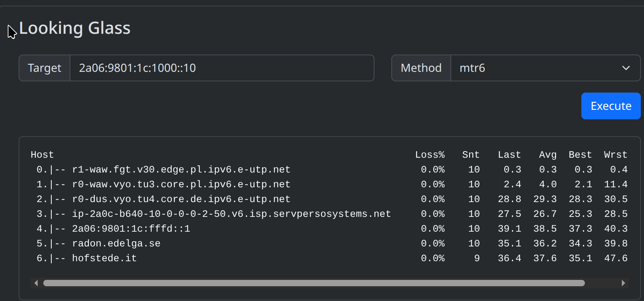Click hop 2 host r0-dus.vyo.tu4.core
644x301 pixels.
coord(181,199)
